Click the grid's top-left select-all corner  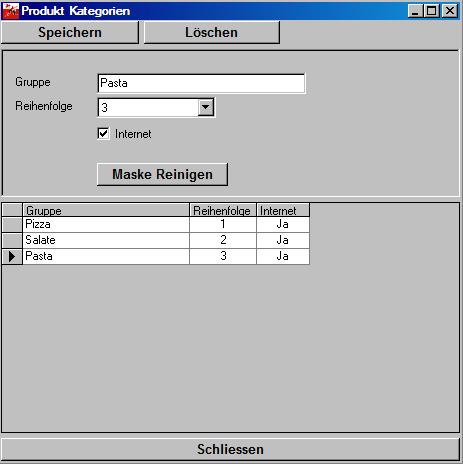pos(12,210)
